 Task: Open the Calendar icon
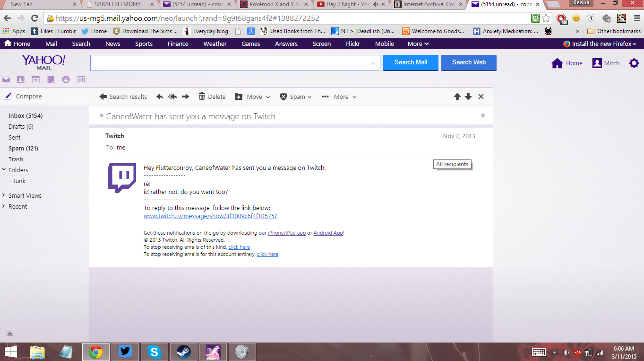[35, 79]
